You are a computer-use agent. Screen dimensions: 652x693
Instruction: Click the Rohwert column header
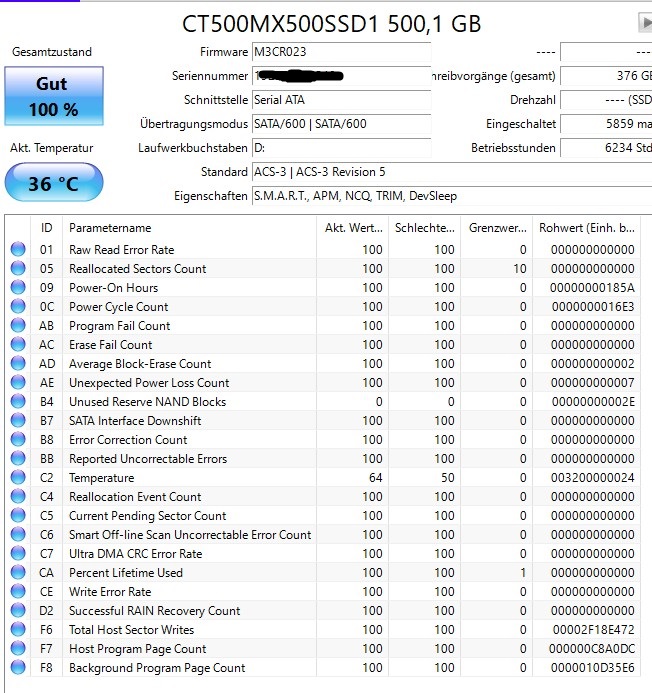pos(587,228)
